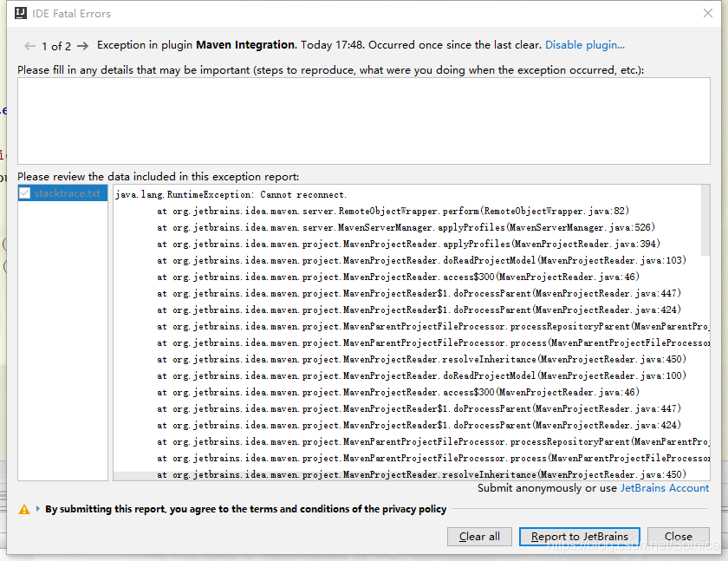Click the stack trace horizontal scrollbar
The image size is (728, 561).
(x=347, y=476)
